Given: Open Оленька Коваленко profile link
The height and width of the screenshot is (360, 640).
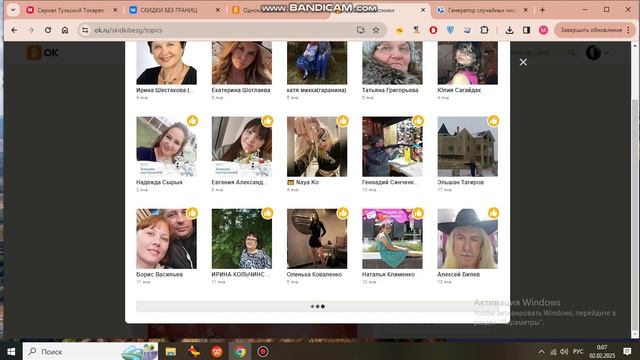Looking at the screenshot, I should click(x=314, y=274).
